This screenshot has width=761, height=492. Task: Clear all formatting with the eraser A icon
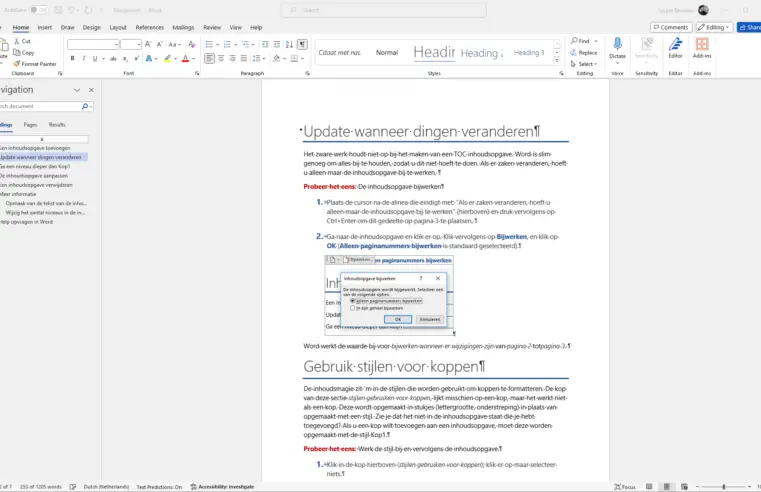pos(192,44)
